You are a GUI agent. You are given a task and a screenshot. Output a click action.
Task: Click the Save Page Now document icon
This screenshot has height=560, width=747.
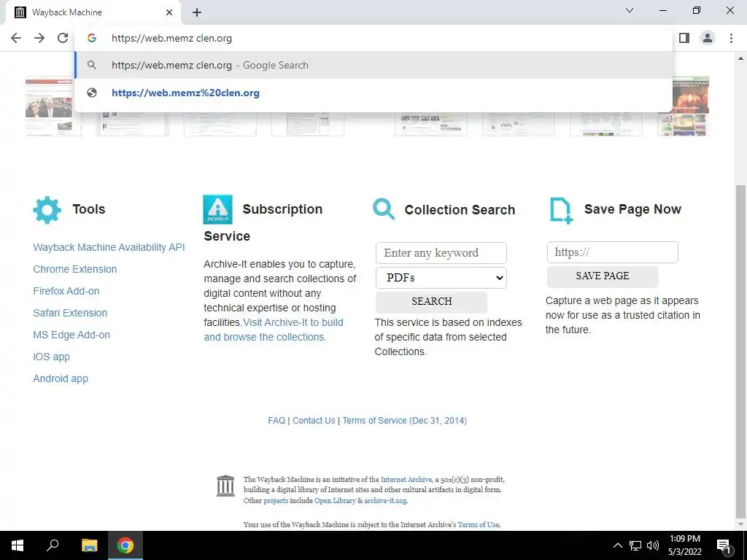(x=561, y=211)
